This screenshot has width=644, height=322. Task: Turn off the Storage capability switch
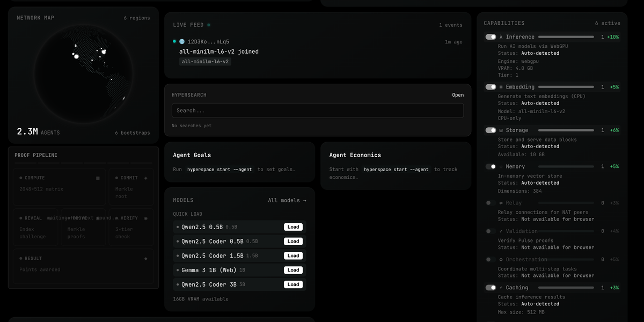(491, 130)
